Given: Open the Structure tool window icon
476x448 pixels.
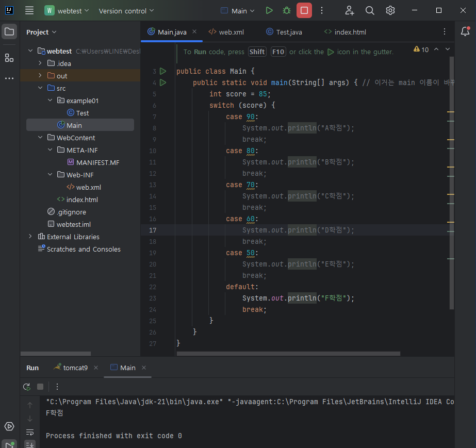Looking at the screenshot, I should click(x=9, y=58).
